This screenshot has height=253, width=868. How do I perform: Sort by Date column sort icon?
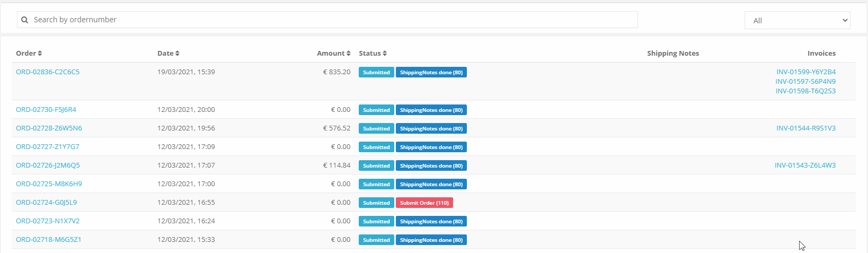click(178, 54)
